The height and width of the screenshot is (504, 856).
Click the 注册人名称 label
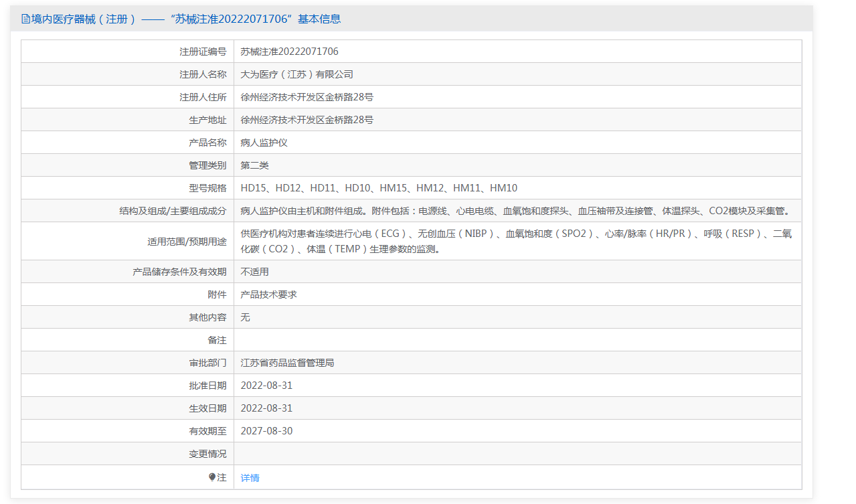point(203,74)
